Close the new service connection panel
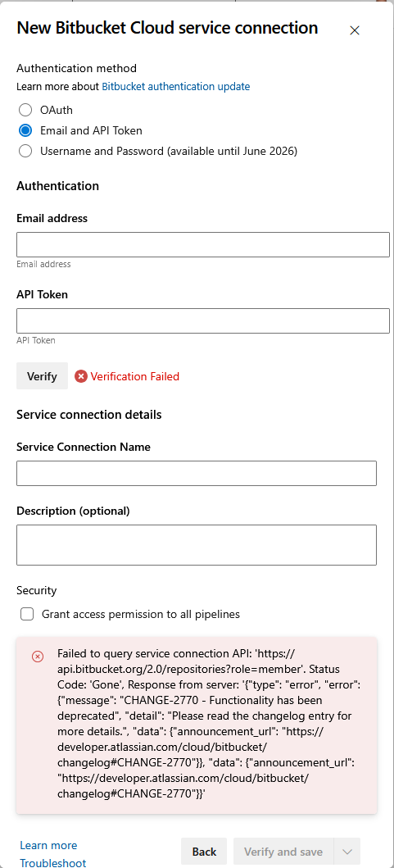This screenshot has width=394, height=868. click(x=355, y=30)
